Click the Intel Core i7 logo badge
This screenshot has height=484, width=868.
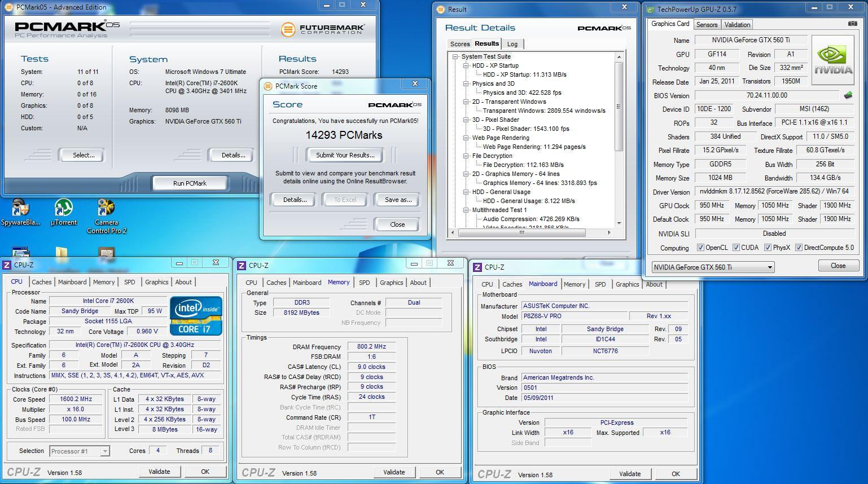(196, 316)
